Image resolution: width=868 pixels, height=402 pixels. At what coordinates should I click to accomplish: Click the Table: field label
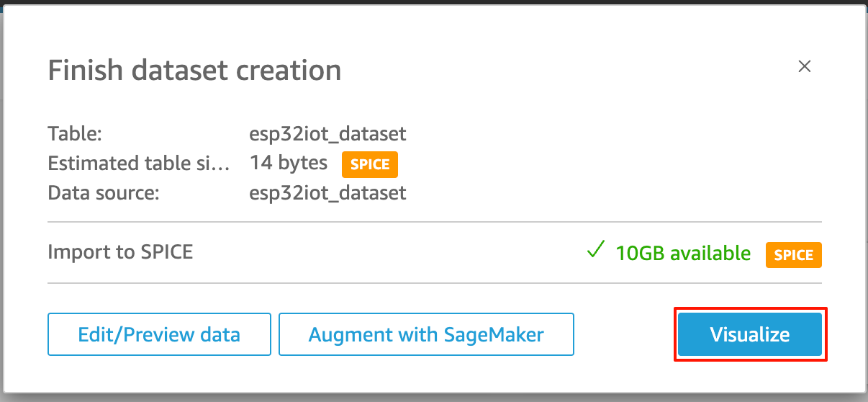click(x=76, y=133)
